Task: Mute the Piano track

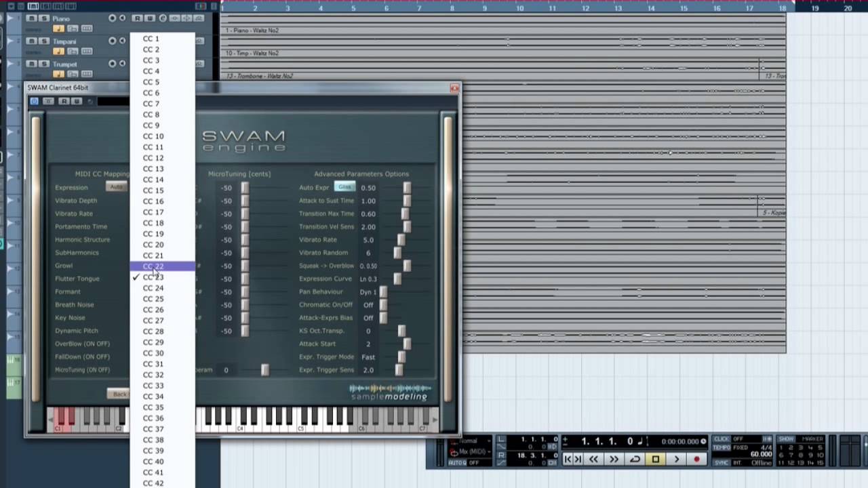Action: pos(31,18)
